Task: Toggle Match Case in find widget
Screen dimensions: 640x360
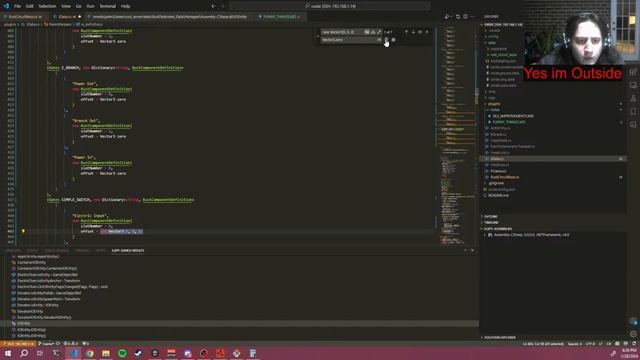Action: [367, 32]
